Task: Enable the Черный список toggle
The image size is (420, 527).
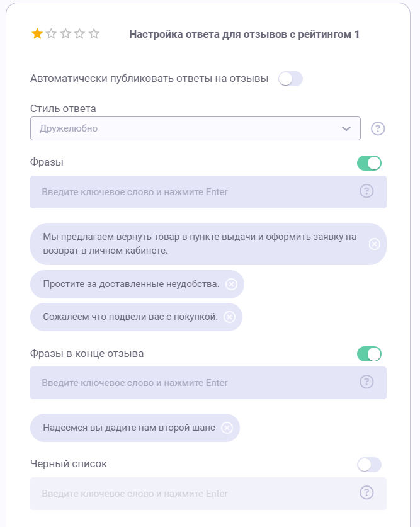Action: pyautogui.click(x=369, y=465)
